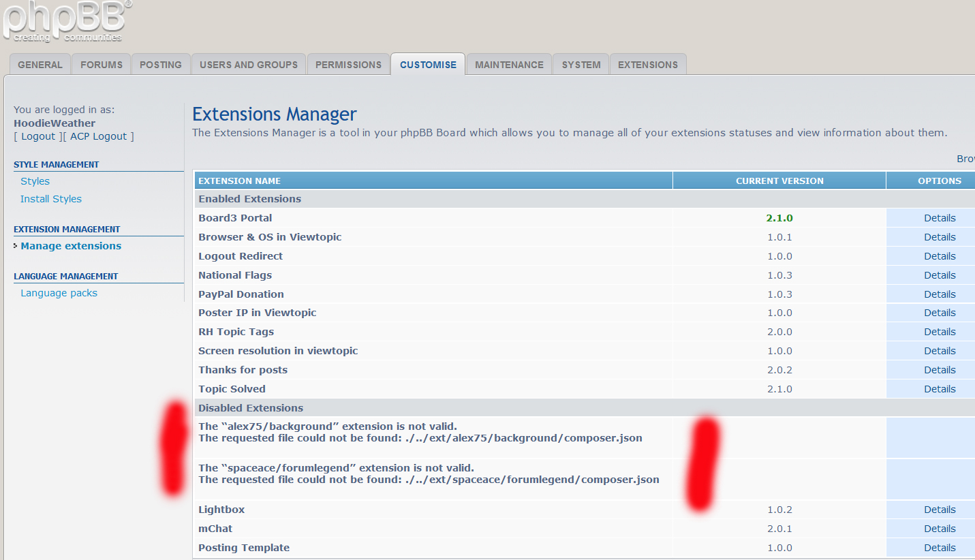This screenshot has width=975, height=560.
Task: Click the RH Topic Tags name
Action: click(236, 332)
